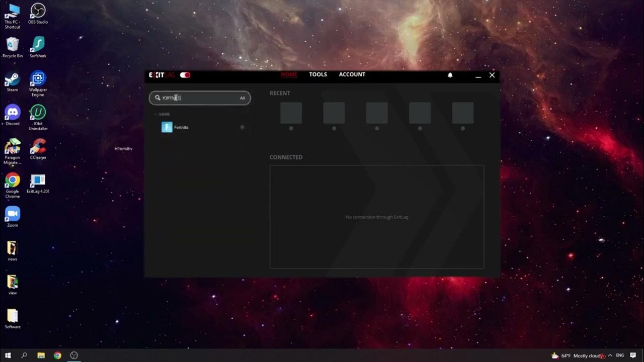Open Wallpaper Engine desktop icon
Image resolution: width=644 pixels, height=362 pixels.
[x=38, y=84]
